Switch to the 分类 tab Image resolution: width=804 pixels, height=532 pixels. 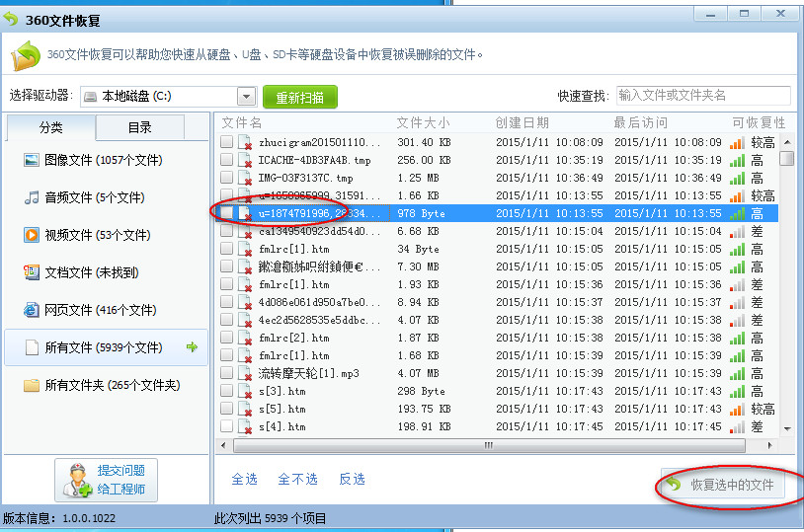[51, 127]
